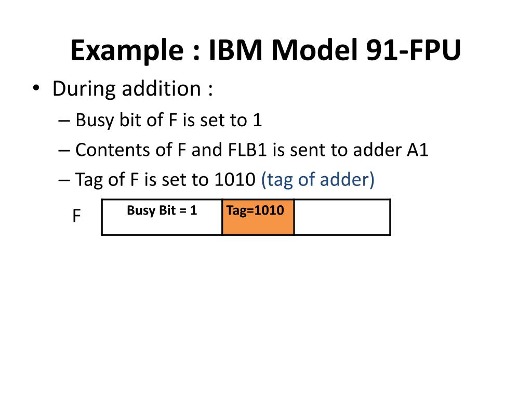Click the word "FLB1" in the second sub-bullet
The image size is (532, 399).
click(x=238, y=150)
